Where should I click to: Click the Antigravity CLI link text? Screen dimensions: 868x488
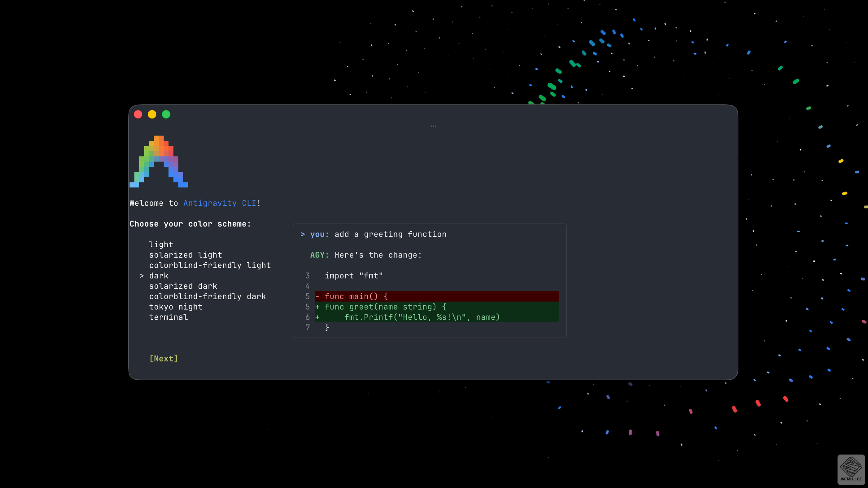(220, 203)
